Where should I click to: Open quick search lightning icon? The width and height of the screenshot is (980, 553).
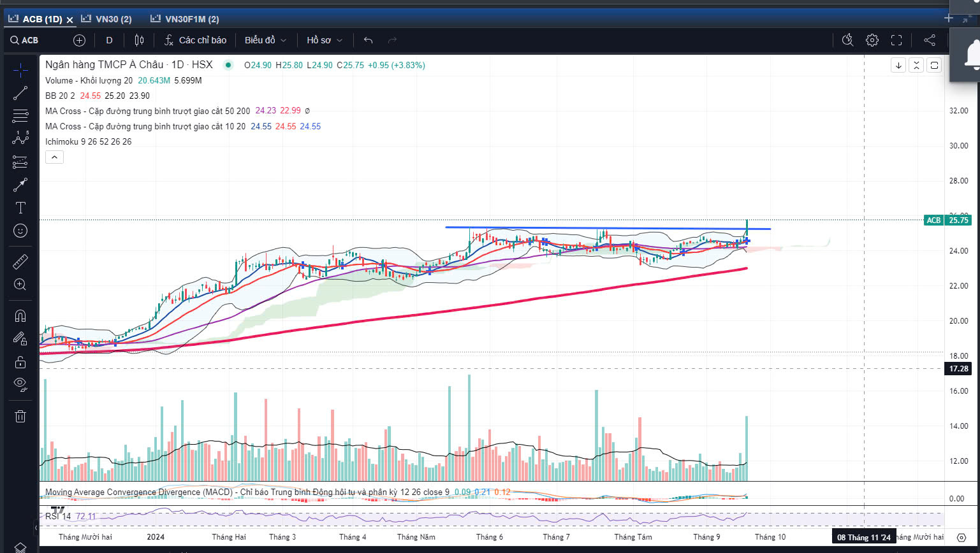847,40
